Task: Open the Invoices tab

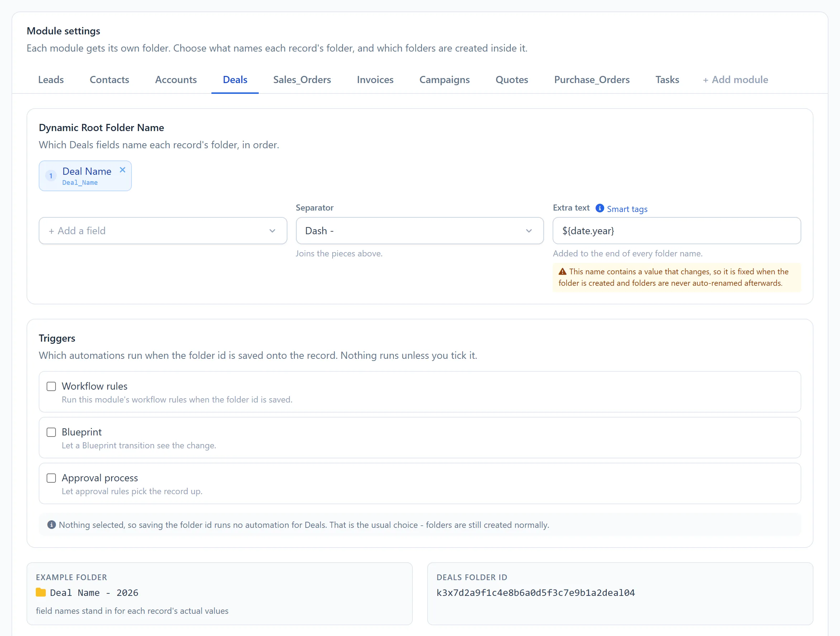Action: 375,80
